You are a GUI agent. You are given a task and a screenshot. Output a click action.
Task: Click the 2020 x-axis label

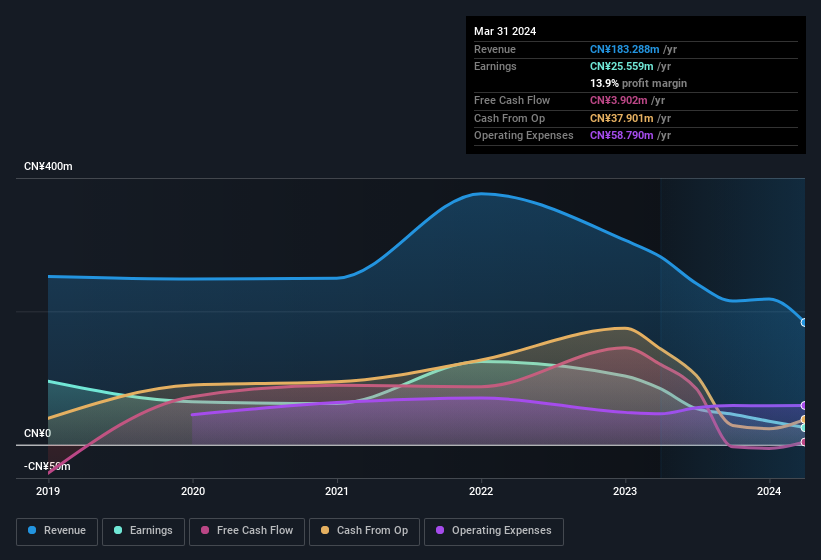coord(193,491)
